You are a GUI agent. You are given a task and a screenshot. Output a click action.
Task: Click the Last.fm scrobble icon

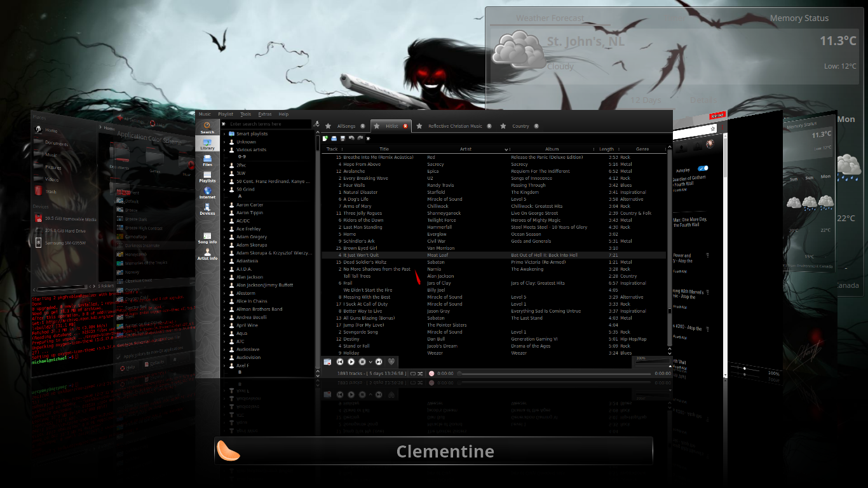point(431,374)
